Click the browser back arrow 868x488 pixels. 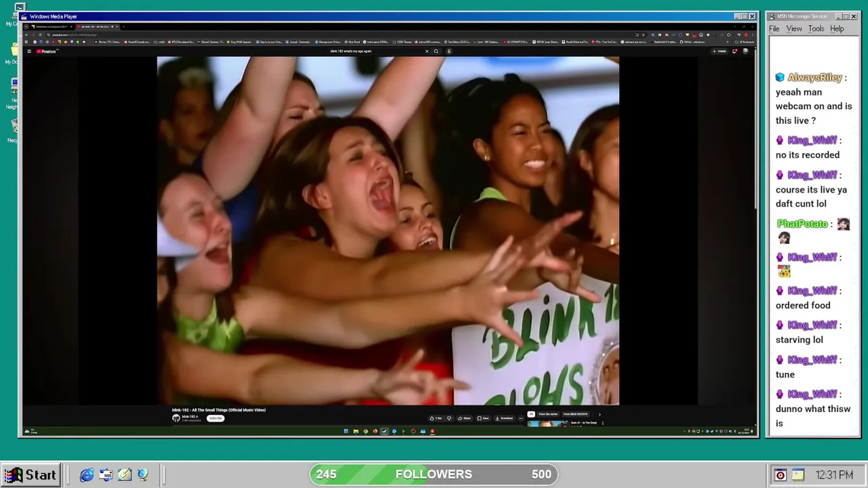[26, 35]
